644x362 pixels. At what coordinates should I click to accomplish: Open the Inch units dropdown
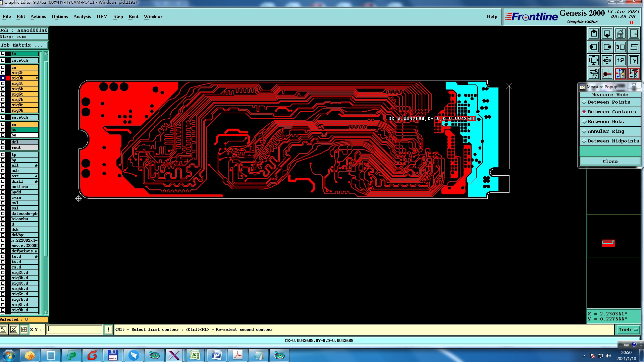(628, 330)
